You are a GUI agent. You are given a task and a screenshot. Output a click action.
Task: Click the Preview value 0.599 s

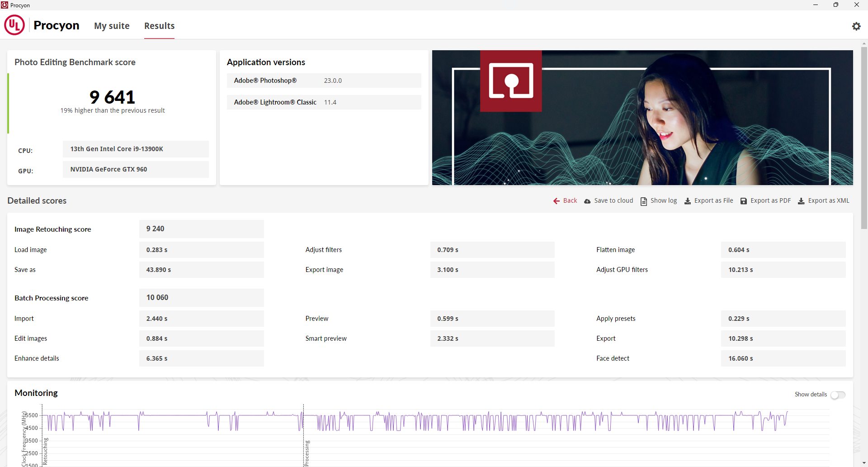tap(492, 319)
